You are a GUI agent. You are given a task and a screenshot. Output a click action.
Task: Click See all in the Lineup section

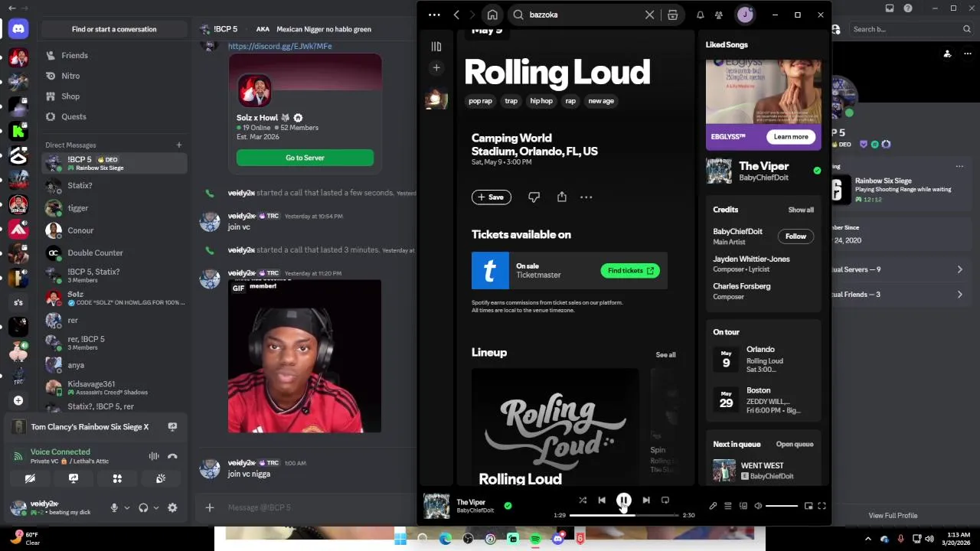(665, 355)
